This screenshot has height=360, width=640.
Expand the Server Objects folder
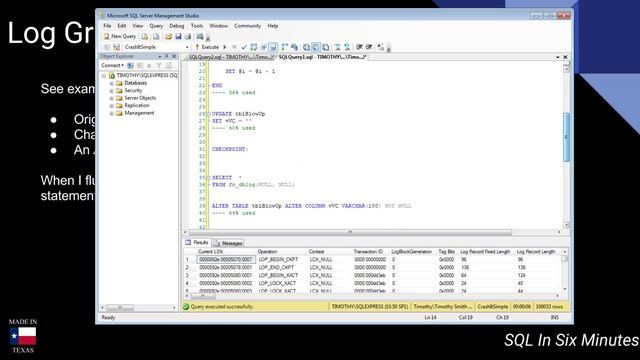pos(111,98)
